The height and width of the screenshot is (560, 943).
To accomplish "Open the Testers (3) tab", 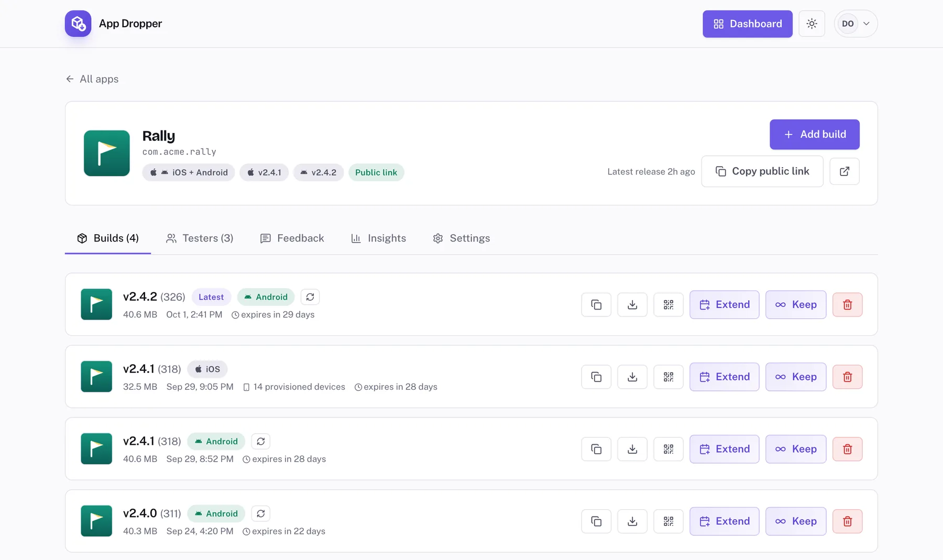I will [x=200, y=238].
